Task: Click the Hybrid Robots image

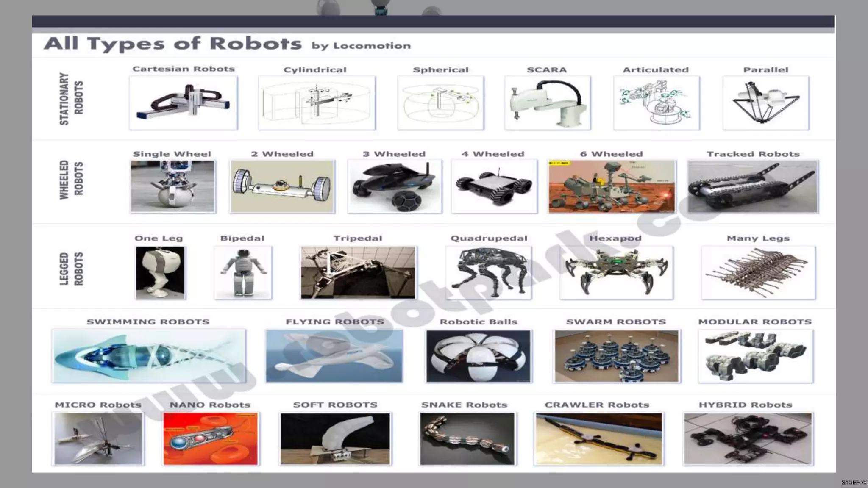Action: (x=748, y=438)
